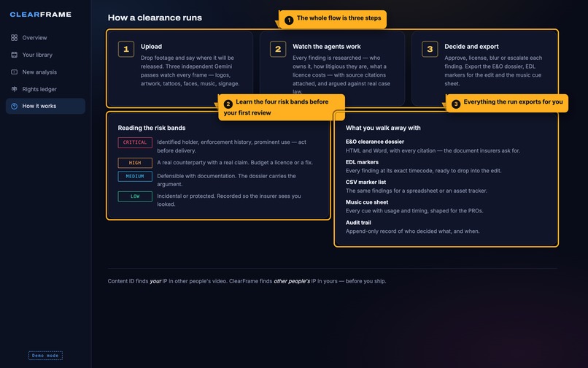The image size is (588, 368).
Task: Click the 'Content ID finds your IP' footer sentence
Action: tap(247, 281)
